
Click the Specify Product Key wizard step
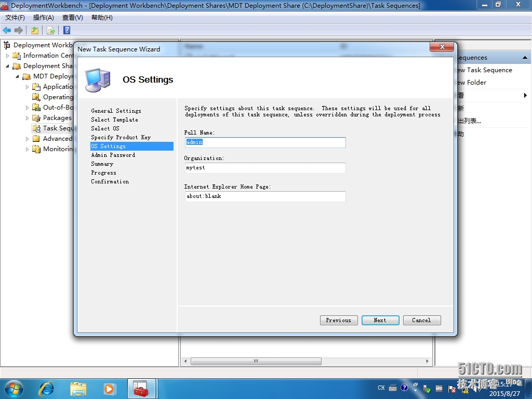[121, 137]
